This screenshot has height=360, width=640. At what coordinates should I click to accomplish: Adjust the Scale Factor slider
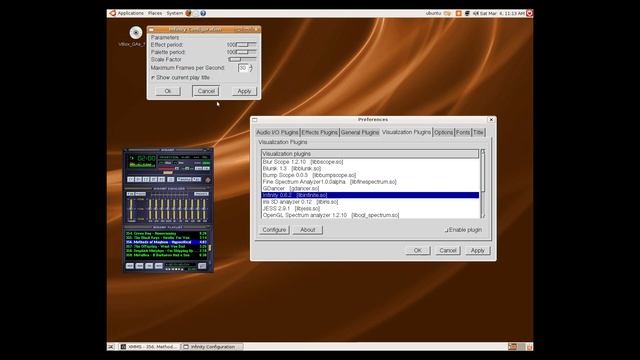(242, 59)
